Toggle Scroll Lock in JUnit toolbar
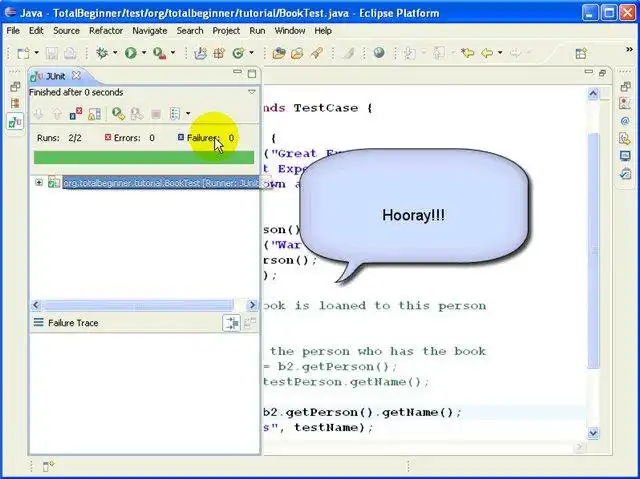This screenshot has width=640, height=479. pyautogui.click(x=95, y=114)
